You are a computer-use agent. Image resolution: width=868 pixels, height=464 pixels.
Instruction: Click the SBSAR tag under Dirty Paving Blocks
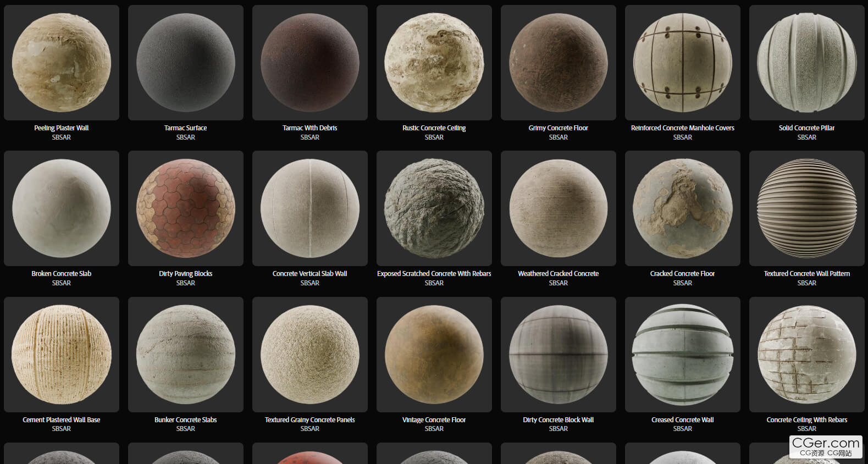186,283
